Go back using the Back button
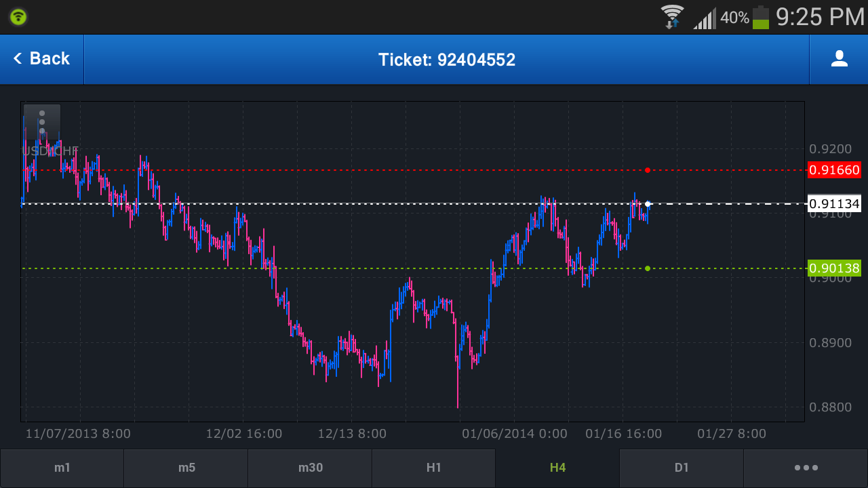 pos(41,59)
